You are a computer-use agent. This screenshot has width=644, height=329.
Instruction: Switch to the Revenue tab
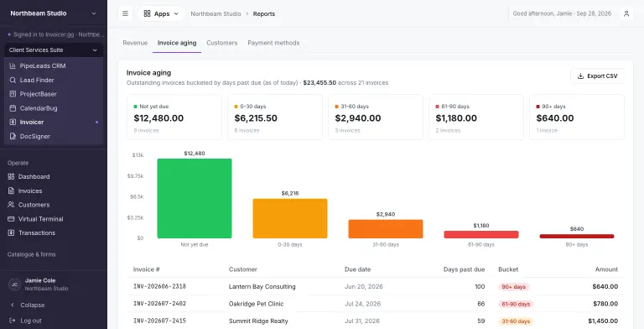(x=135, y=43)
